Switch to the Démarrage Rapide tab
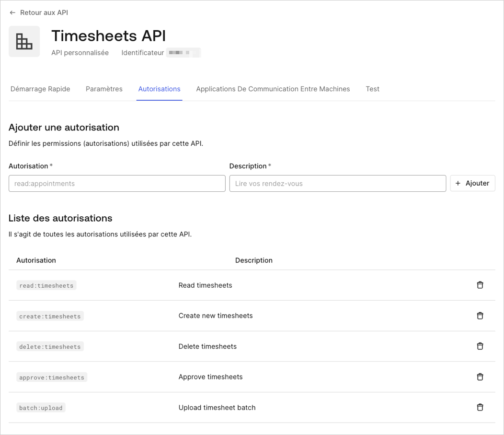 coord(40,89)
